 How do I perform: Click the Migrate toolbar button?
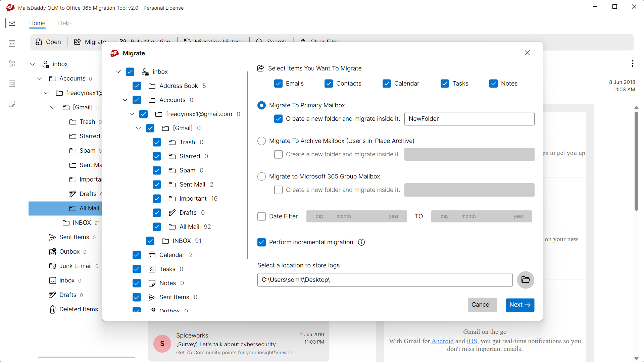pos(90,42)
